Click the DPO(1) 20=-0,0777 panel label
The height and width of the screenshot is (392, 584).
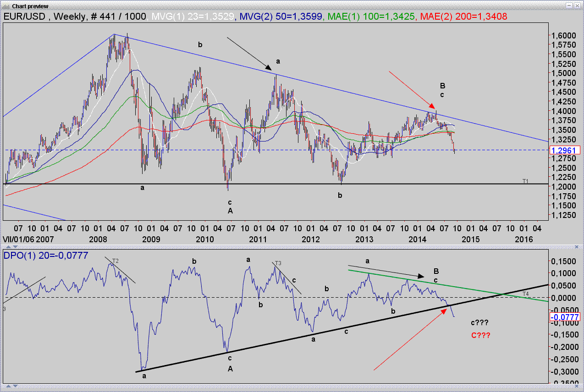(x=46, y=256)
